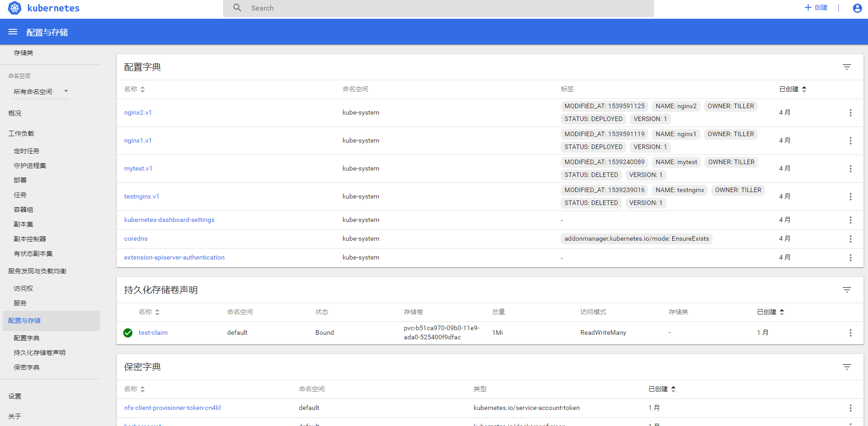Open 工作负载 workloads section
Viewport: 868px width, 426px height.
coord(21,133)
